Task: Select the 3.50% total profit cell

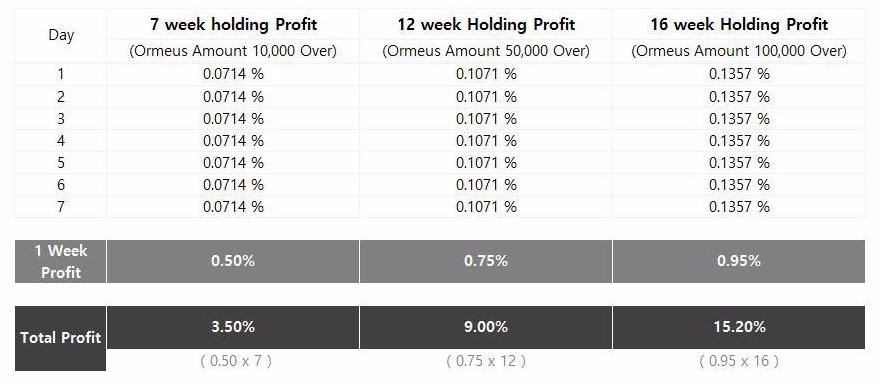Action: (x=233, y=327)
